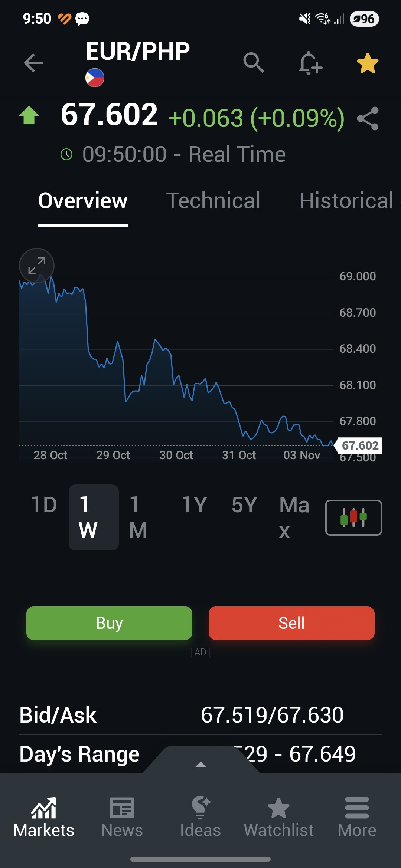Select the 1D chart timeframe

pyautogui.click(x=44, y=505)
